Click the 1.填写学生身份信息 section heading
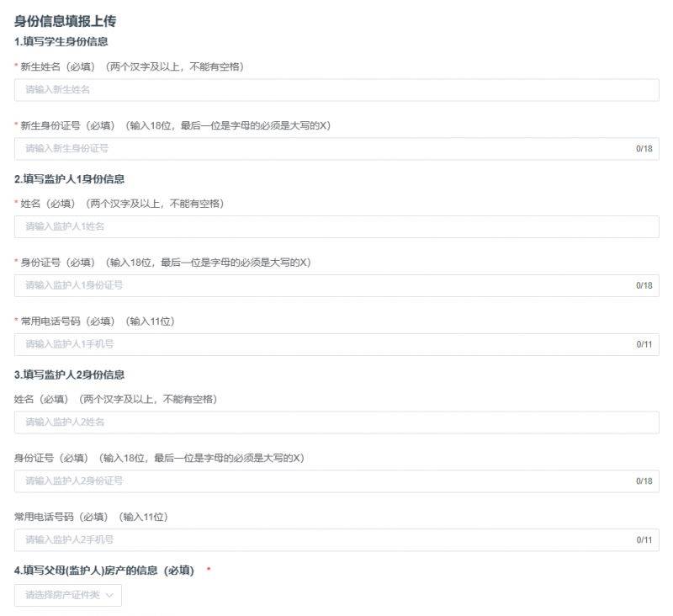This screenshot has width=673, height=616. click(61, 41)
